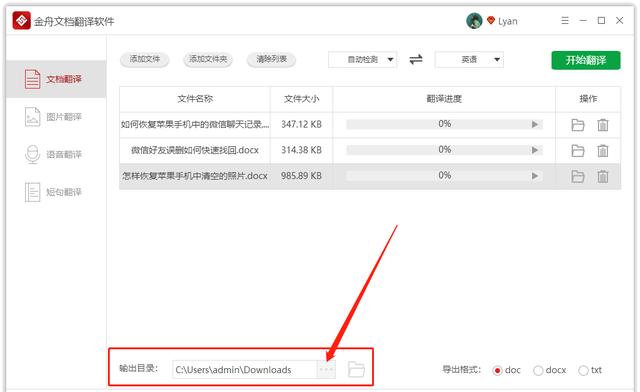The image size is (640, 392).
Task: Click the user avatar next to Lyan
Action: click(474, 21)
